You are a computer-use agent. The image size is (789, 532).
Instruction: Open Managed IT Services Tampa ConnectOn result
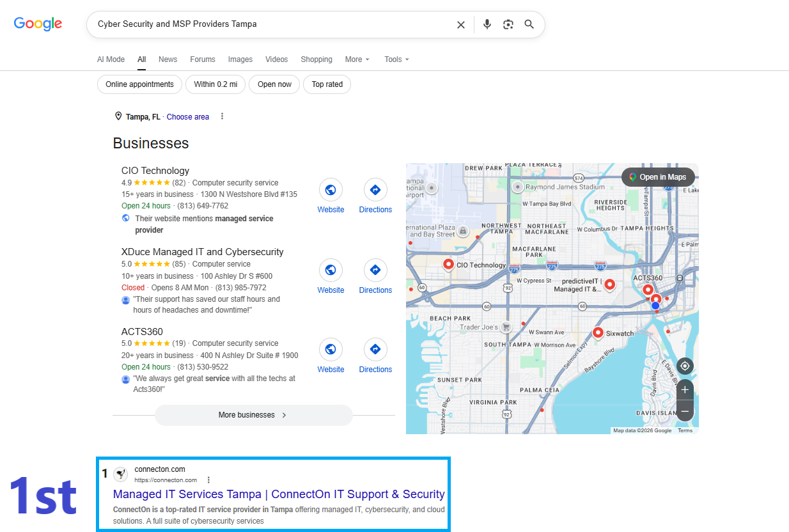[x=279, y=494]
